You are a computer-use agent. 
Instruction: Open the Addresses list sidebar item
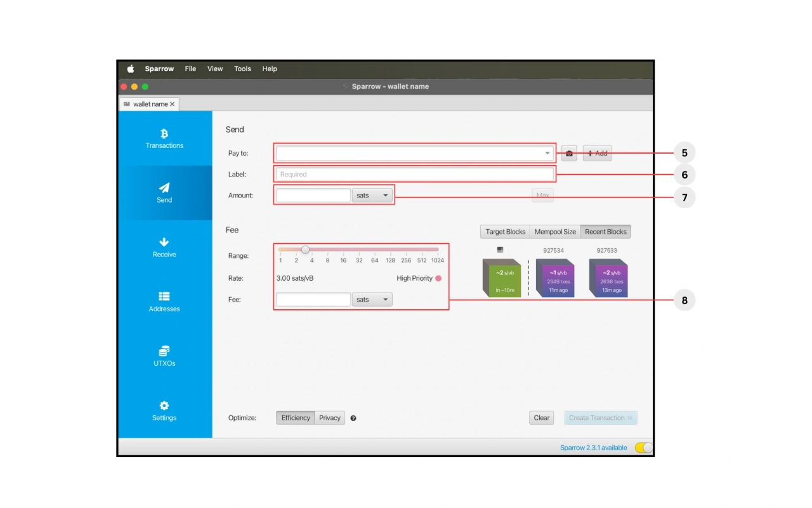[164, 302]
